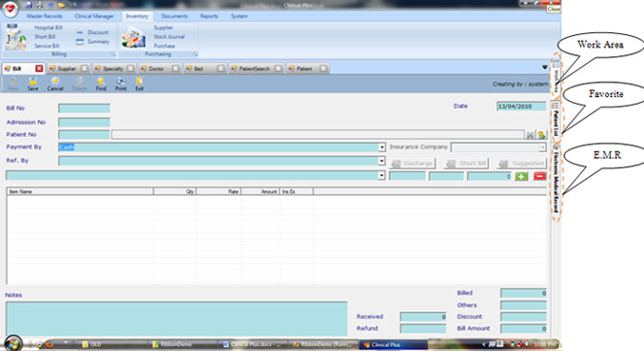Click the green plus add item button
Screen dimensions: 644x351
click(x=521, y=176)
